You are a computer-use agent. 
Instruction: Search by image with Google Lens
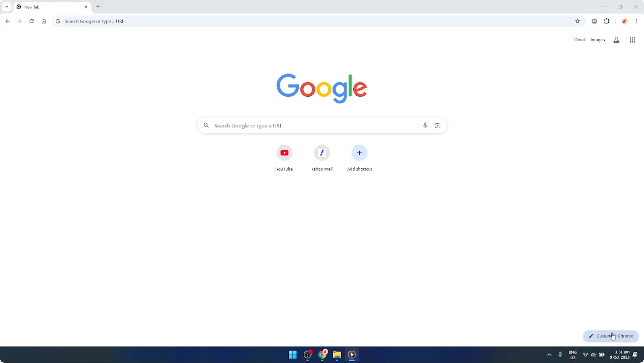(437, 125)
